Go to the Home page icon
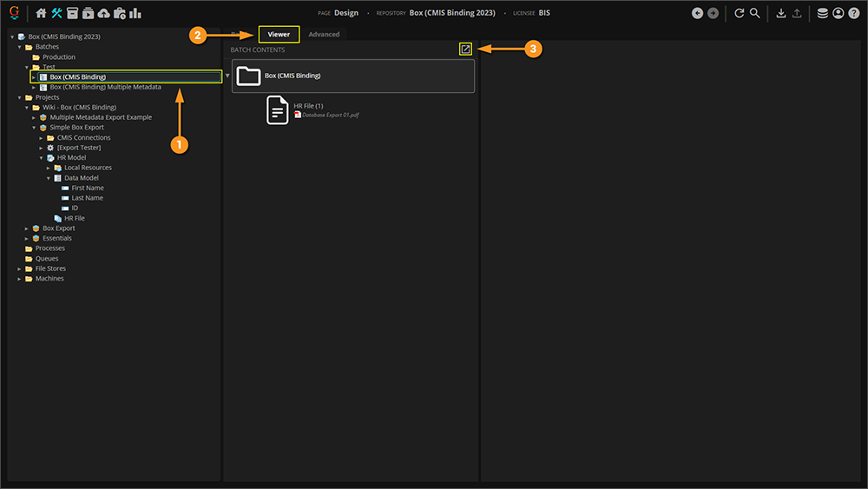The image size is (868, 489). [41, 13]
